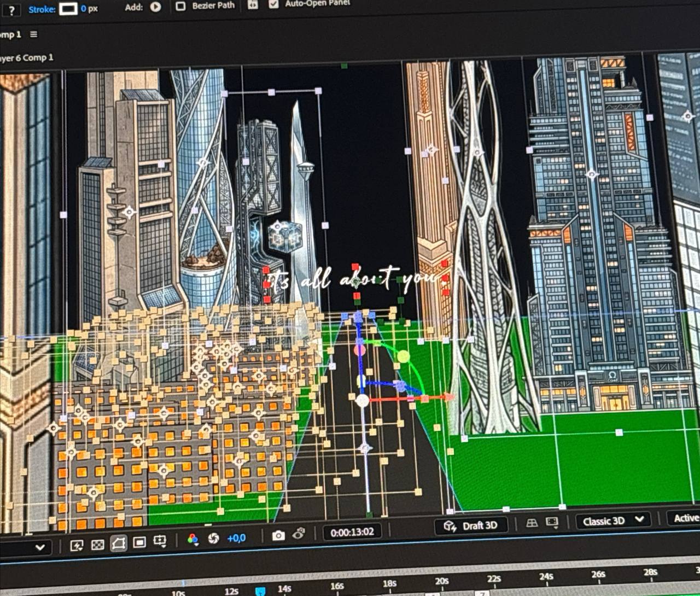Enable the Bezier Path checkbox
Viewport: 700px width, 596px height.
pos(180,7)
